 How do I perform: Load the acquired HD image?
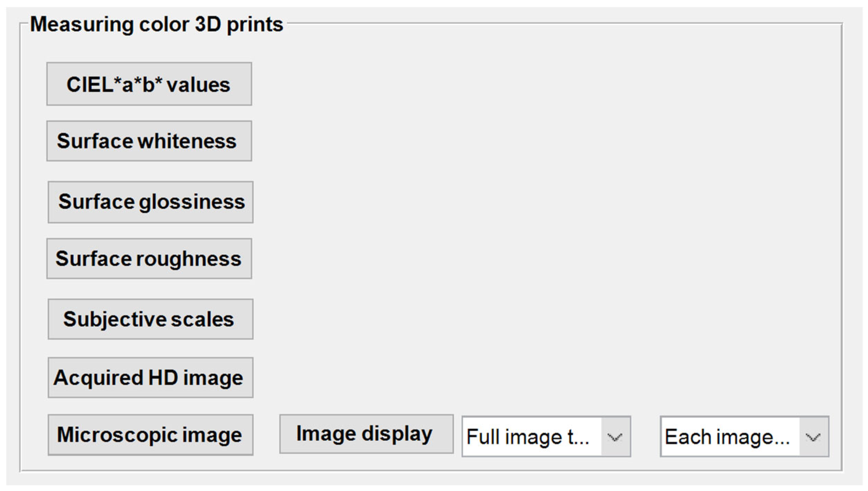(151, 378)
